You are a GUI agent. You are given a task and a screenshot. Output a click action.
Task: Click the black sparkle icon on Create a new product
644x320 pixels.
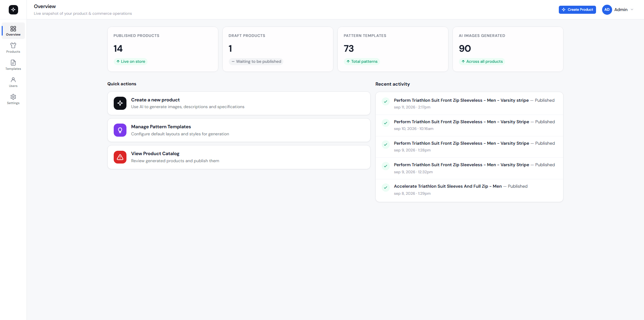pos(120,103)
